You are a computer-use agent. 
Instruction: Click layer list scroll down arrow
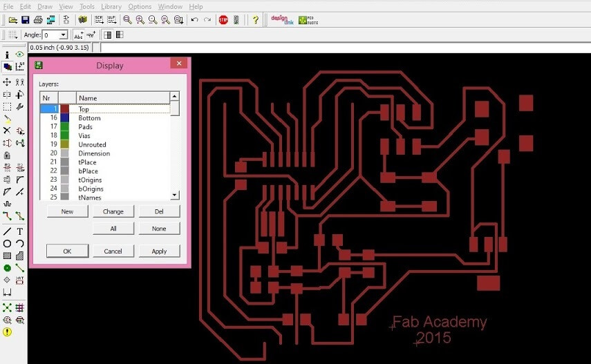[x=174, y=195]
